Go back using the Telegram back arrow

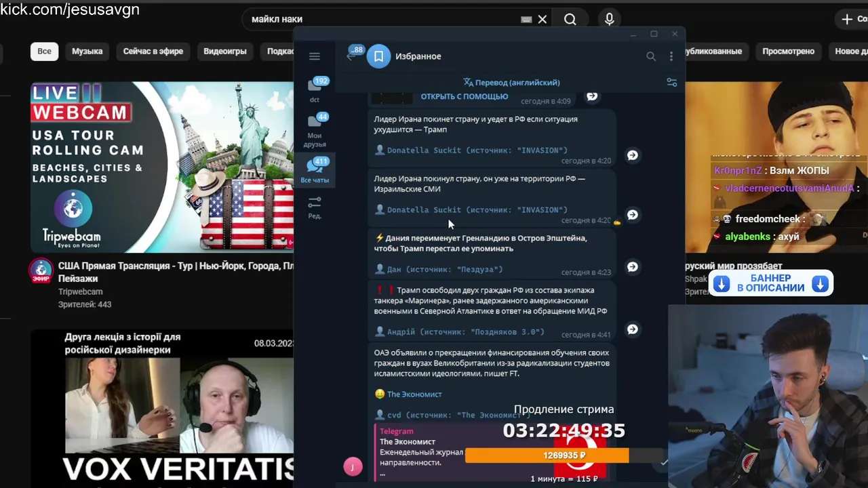pyautogui.click(x=351, y=56)
